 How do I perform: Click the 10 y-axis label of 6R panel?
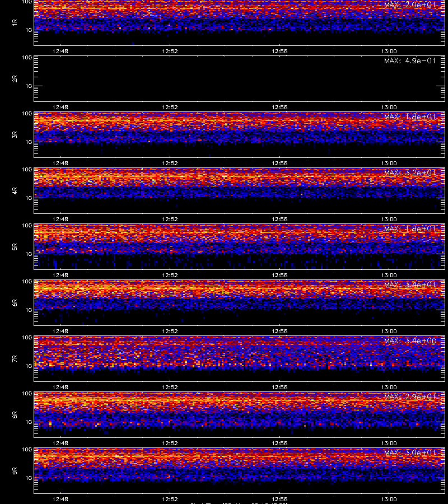tap(29, 310)
